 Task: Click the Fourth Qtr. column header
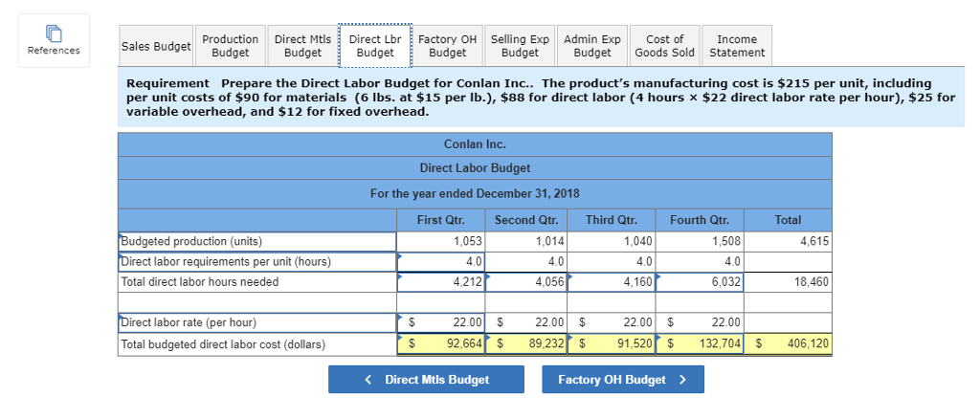[x=700, y=220]
